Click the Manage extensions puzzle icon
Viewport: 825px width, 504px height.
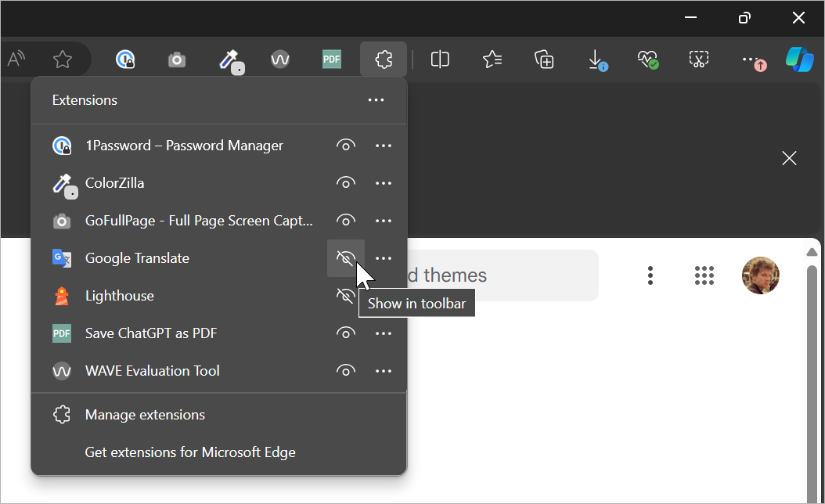point(62,415)
